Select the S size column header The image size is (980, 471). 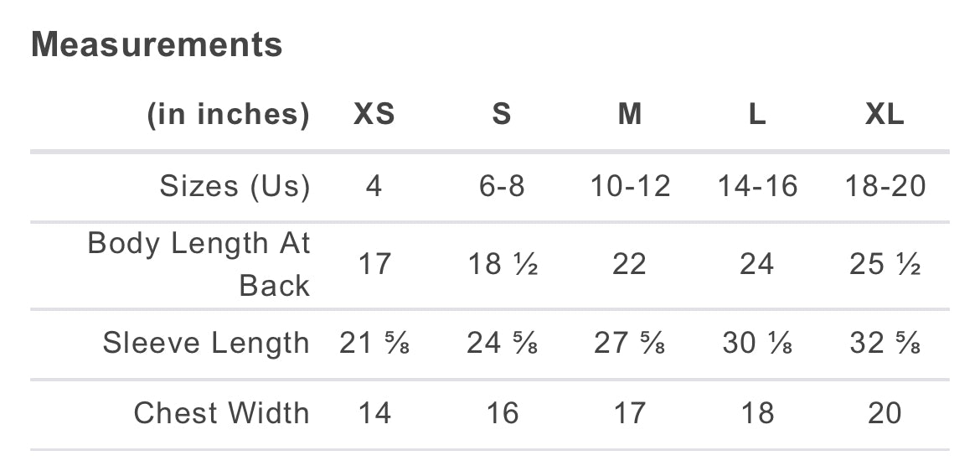click(x=502, y=115)
